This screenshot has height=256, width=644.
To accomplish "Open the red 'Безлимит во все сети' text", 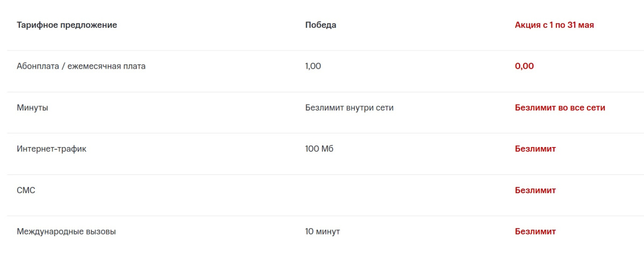I will [560, 107].
